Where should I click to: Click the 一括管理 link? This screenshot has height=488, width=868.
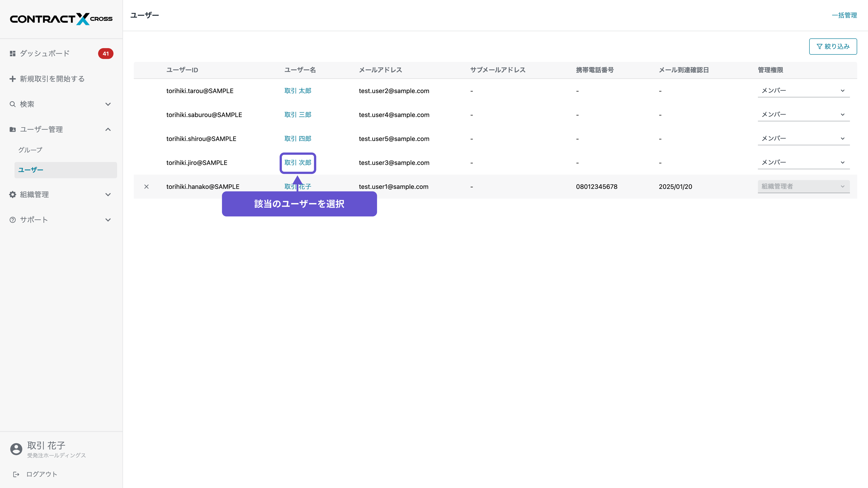844,15
